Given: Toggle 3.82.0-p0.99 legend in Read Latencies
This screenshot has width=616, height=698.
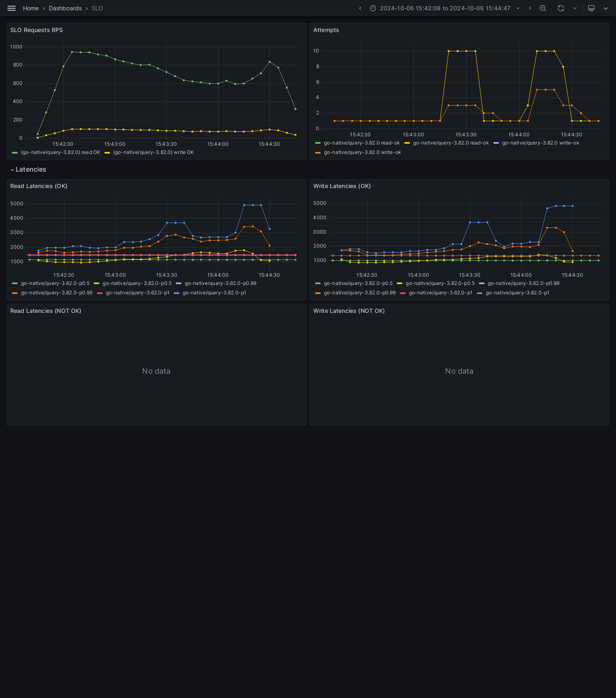Looking at the screenshot, I should click(57, 293).
